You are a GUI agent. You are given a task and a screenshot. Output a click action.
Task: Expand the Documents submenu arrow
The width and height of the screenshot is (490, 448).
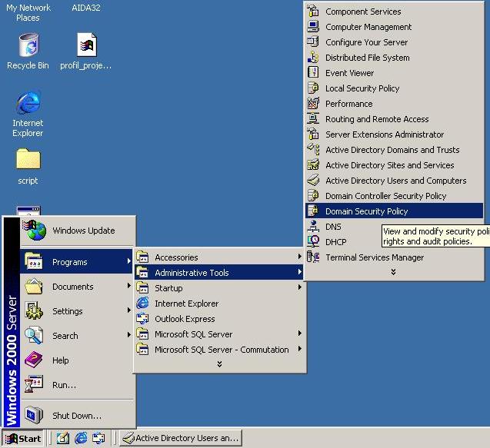pos(128,286)
